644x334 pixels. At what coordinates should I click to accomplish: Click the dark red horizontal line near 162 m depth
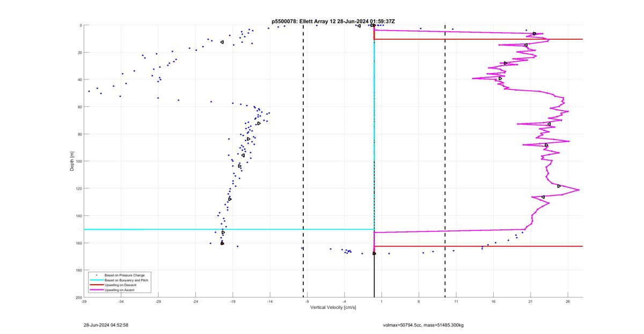coord(478,246)
